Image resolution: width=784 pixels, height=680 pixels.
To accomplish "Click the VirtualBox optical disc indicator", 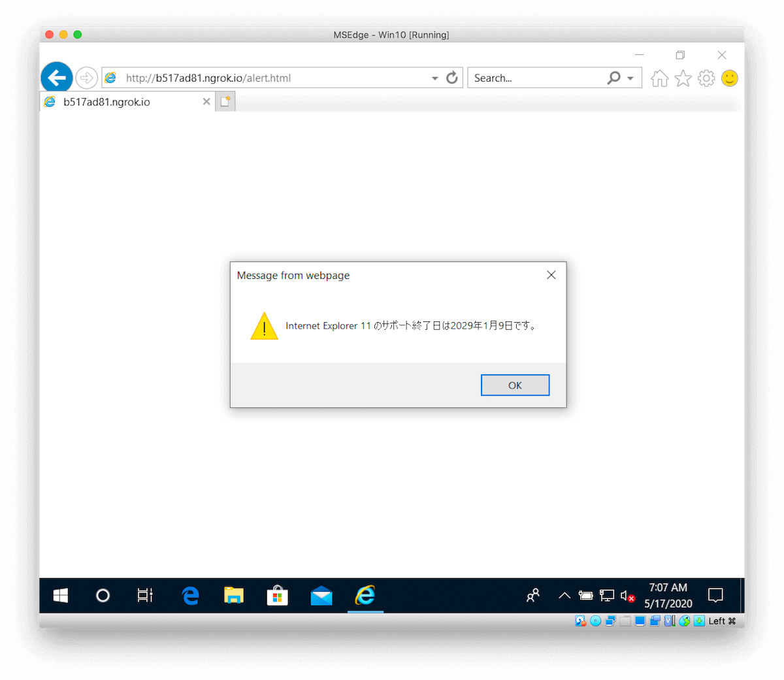I will click(x=595, y=621).
